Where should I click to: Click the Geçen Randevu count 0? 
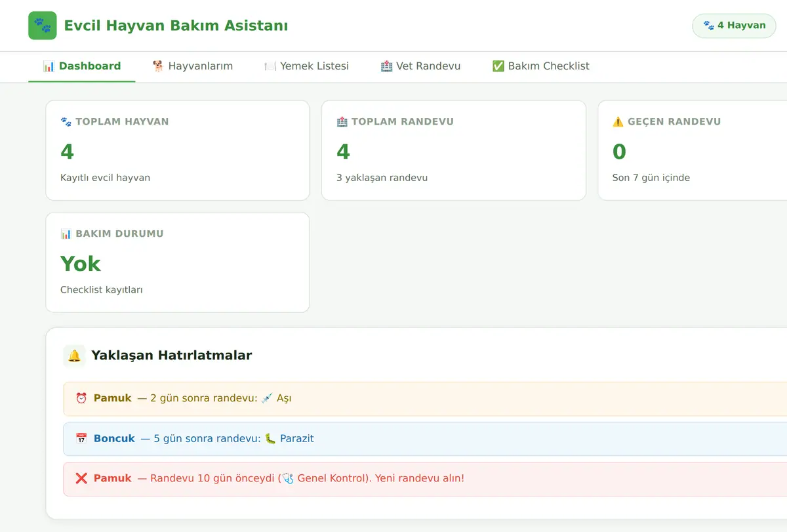click(x=619, y=152)
